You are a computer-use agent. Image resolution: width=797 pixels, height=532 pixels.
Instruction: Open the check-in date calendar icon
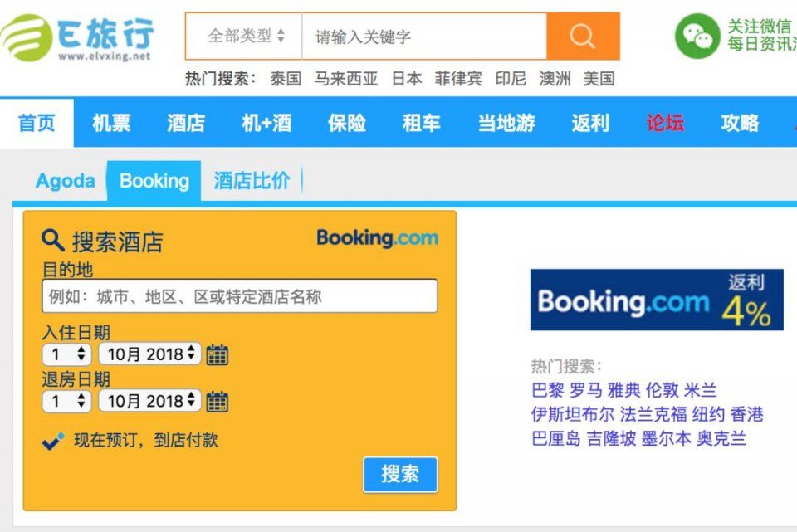tap(218, 354)
